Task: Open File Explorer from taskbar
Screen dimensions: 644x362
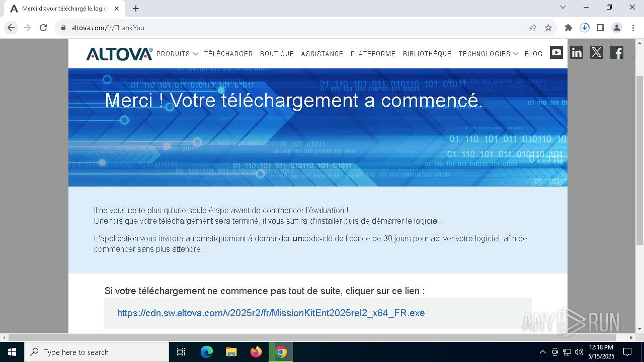Action: click(x=231, y=352)
